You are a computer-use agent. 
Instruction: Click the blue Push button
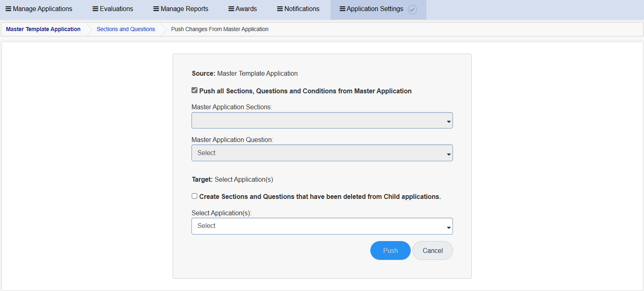pyautogui.click(x=390, y=250)
